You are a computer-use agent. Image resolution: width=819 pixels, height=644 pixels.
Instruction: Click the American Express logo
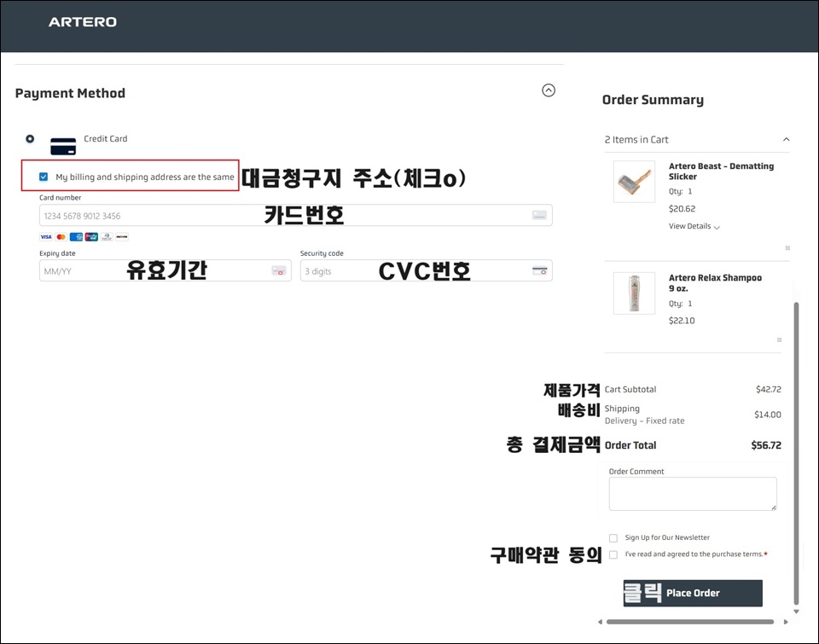(x=76, y=236)
